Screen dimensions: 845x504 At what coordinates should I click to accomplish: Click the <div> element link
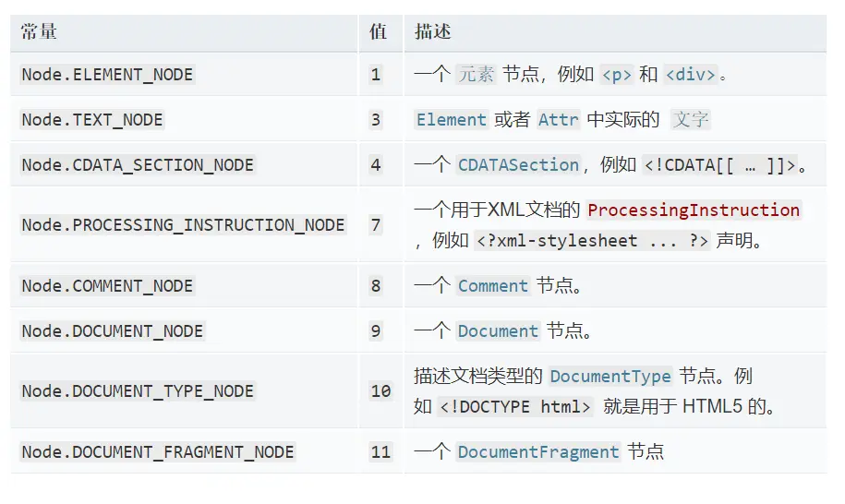(691, 74)
